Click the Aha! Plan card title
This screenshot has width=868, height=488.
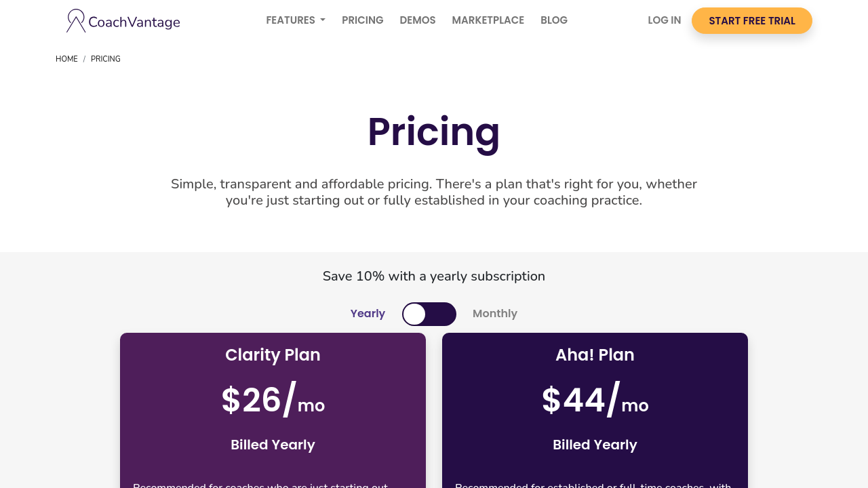tap(595, 355)
